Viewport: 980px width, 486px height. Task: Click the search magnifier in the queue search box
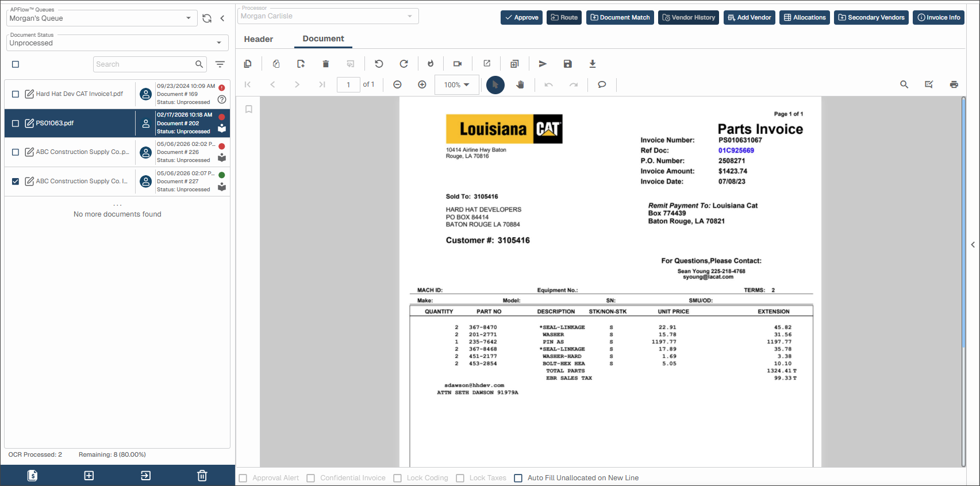pyautogui.click(x=199, y=64)
